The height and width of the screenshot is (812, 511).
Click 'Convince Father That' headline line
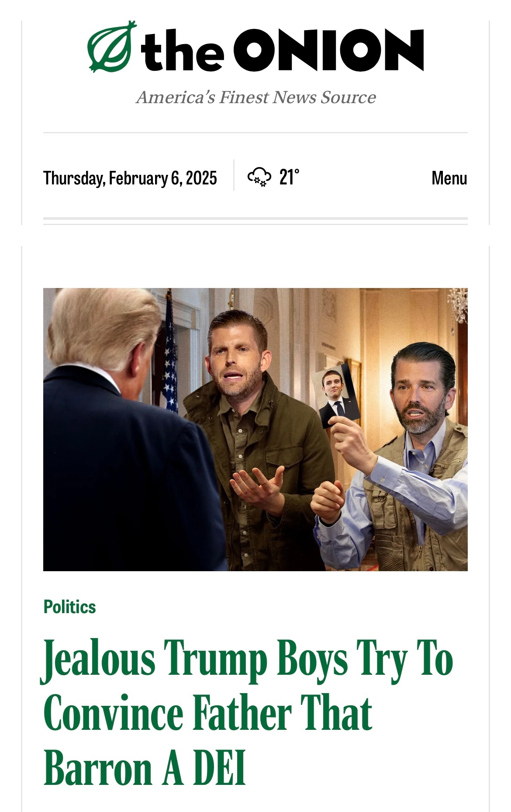point(208,714)
